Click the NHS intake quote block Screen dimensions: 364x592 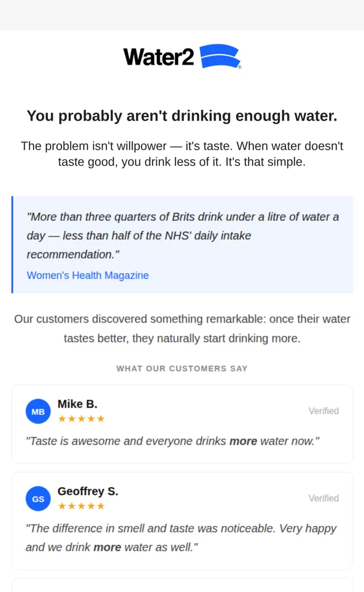182,244
